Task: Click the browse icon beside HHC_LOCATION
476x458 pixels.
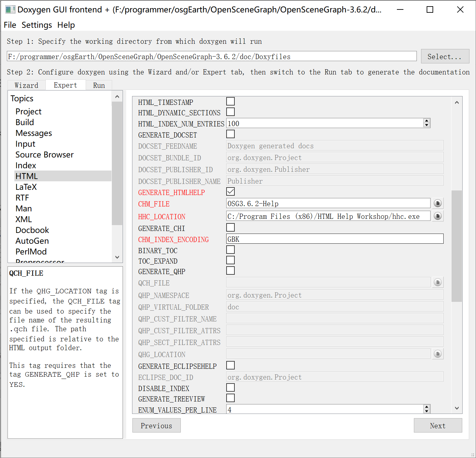Action: tap(438, 216)
